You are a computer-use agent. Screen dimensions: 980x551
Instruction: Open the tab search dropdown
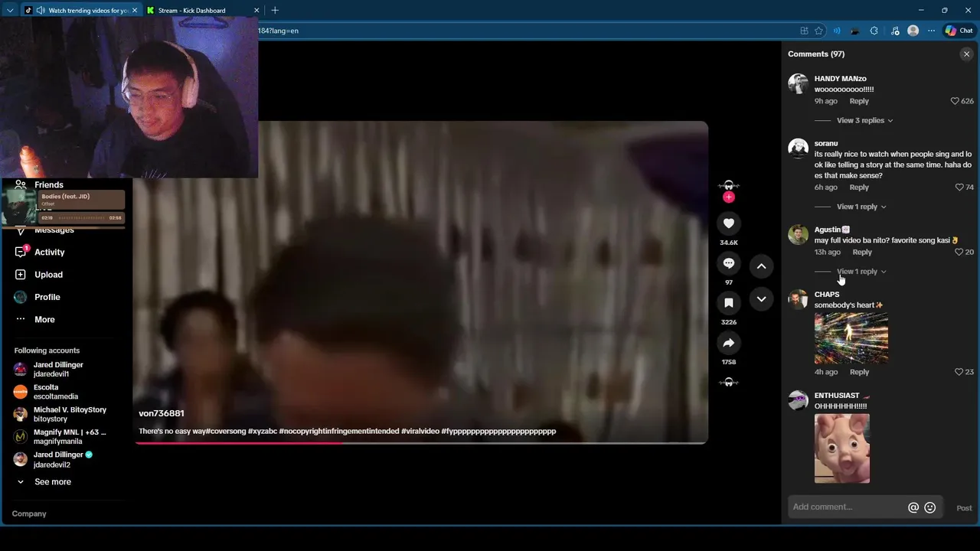coord(9,11)
